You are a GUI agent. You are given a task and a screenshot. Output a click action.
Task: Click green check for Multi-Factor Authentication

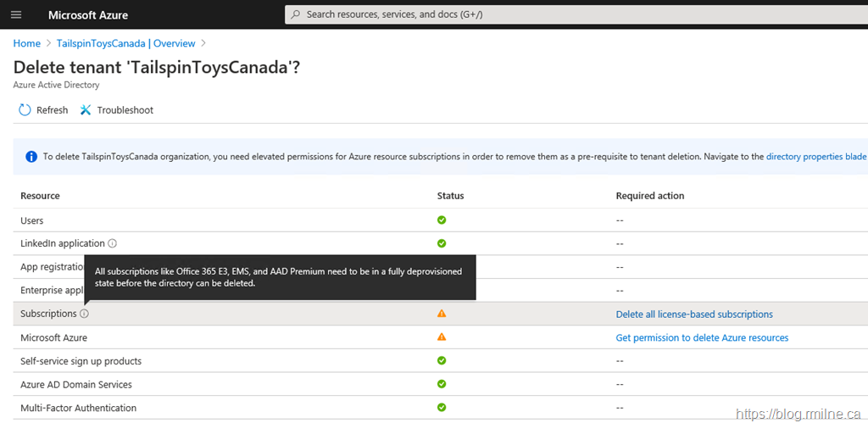click(x=441, y=408)
